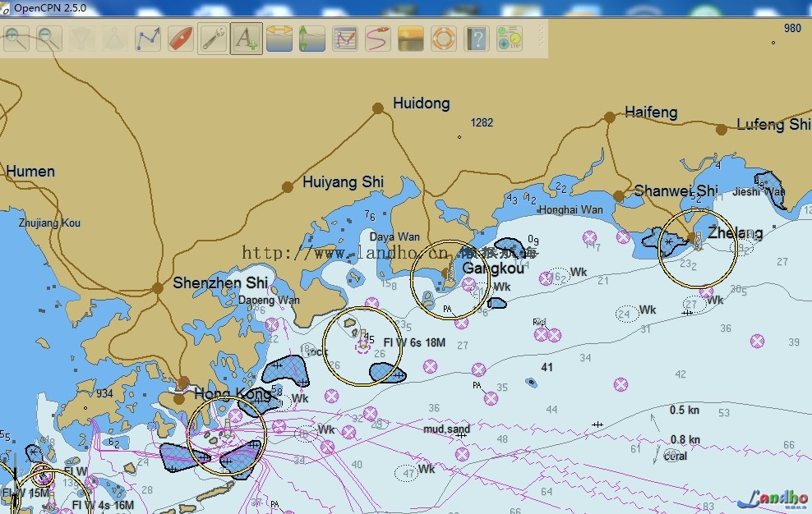Enable auto-follow own ship (red boat)
Image resolution: width=812 pixels, height=514 pixels.
pyautogui.click(x=181, y=39)
